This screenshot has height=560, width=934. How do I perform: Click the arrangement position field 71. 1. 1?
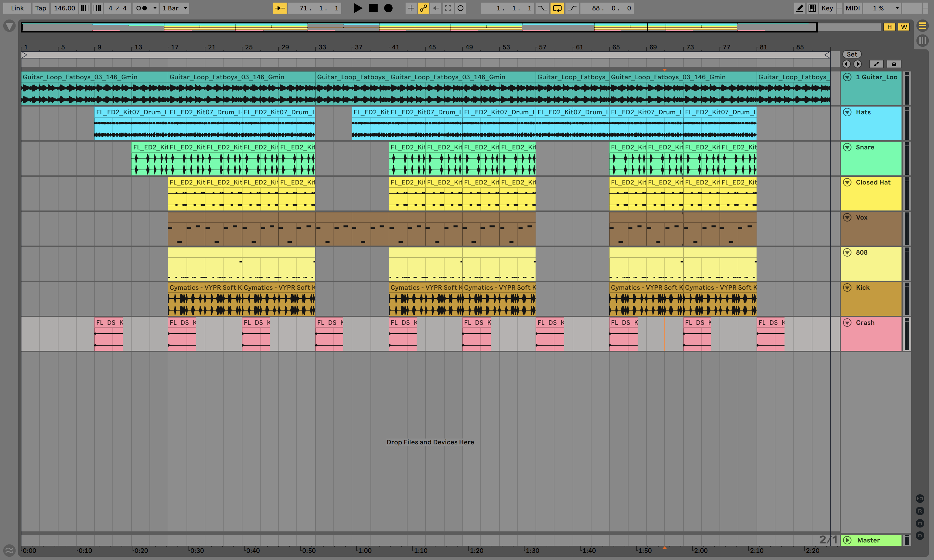(315, 8)
